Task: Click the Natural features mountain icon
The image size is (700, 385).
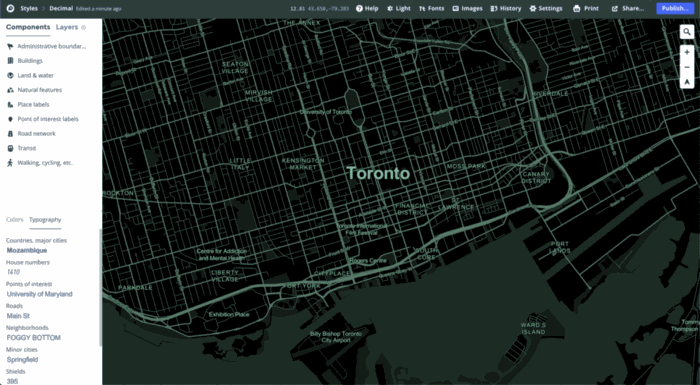Action: (x=10, y=90)
